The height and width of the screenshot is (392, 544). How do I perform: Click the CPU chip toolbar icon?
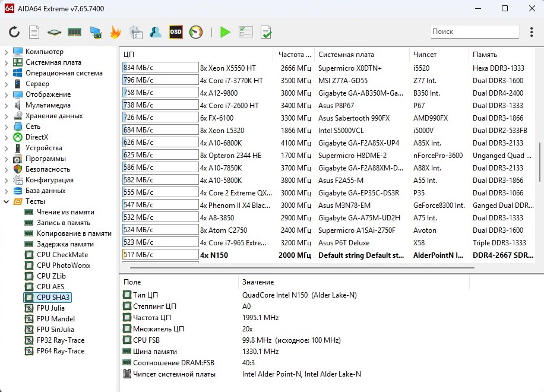click(x=55, y=32)
